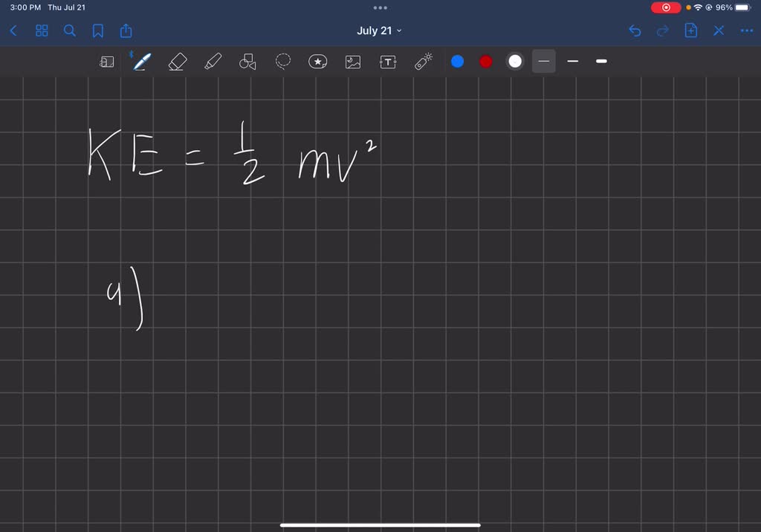Select the Pen tool
Image resolution: width=761 pixels, height=532 pixels.
tap(142, 62)
